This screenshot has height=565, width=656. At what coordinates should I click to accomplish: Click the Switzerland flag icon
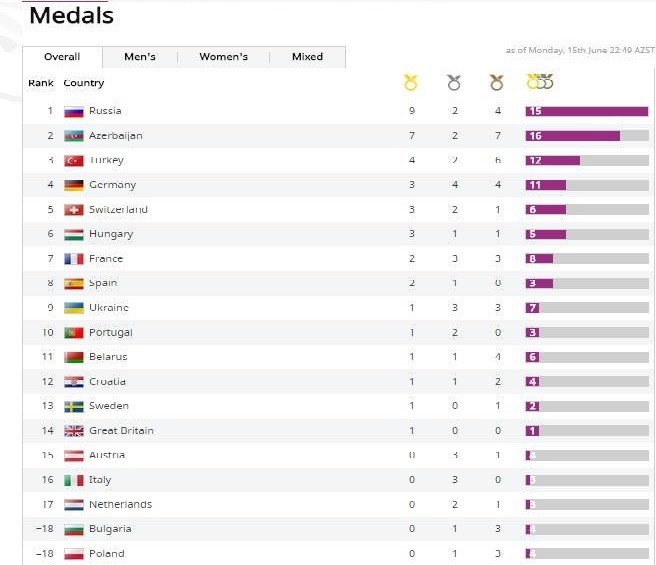click(73, 210)
